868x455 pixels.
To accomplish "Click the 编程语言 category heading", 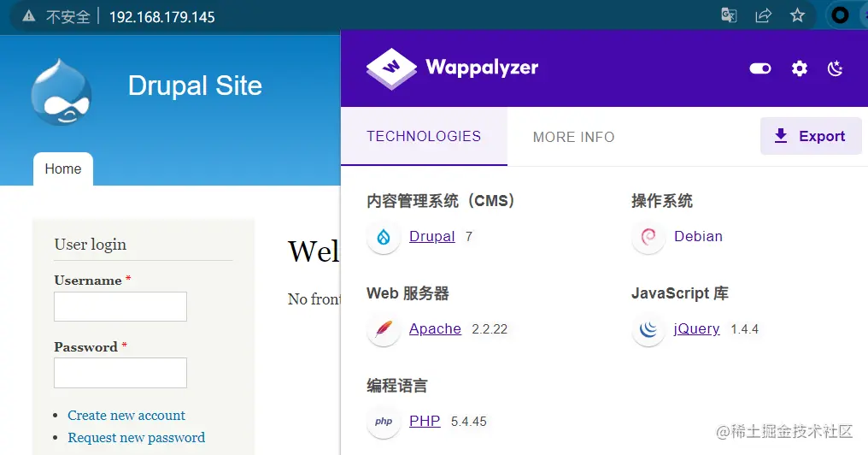I will click(397, 386).
